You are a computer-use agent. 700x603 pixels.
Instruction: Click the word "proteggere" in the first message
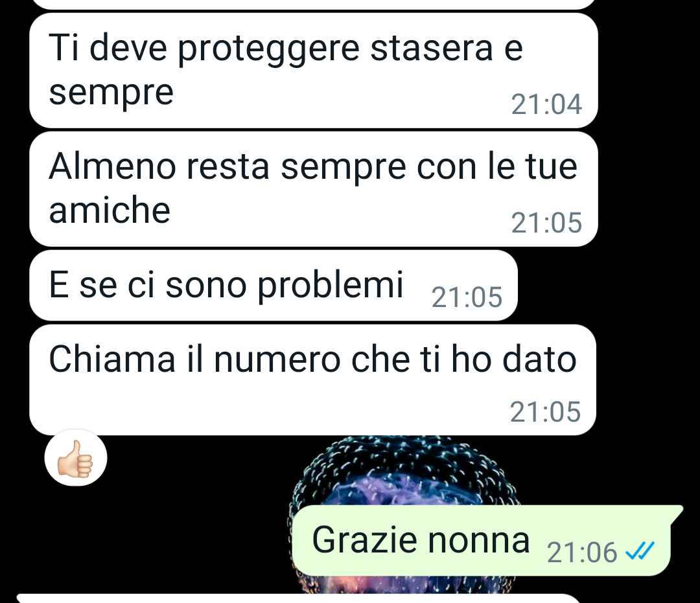coord(269,49)
